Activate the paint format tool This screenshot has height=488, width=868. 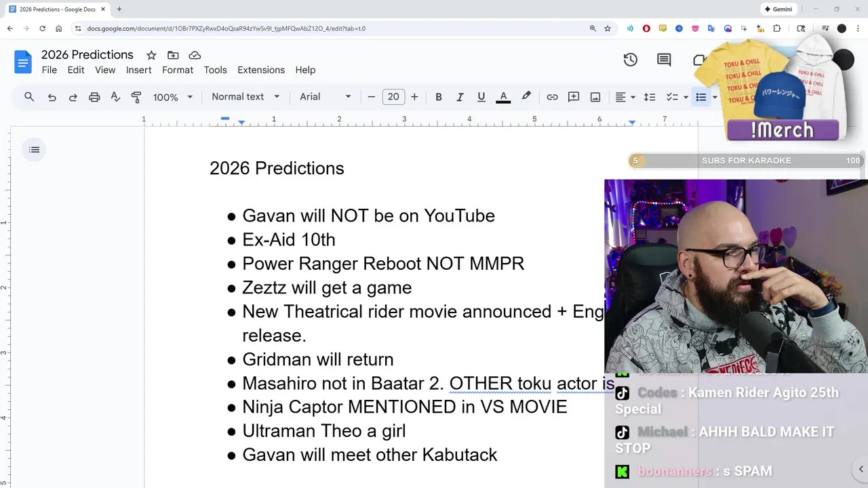(x=136, y=97)
